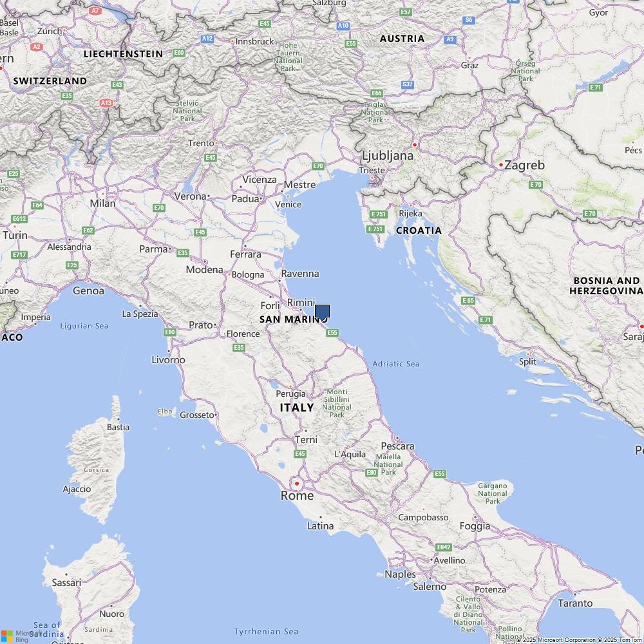Click the Corsica island label
Image resolution: width=644 pixels, height=644 pixels.
pyautogui.click(x=96, y=470)
